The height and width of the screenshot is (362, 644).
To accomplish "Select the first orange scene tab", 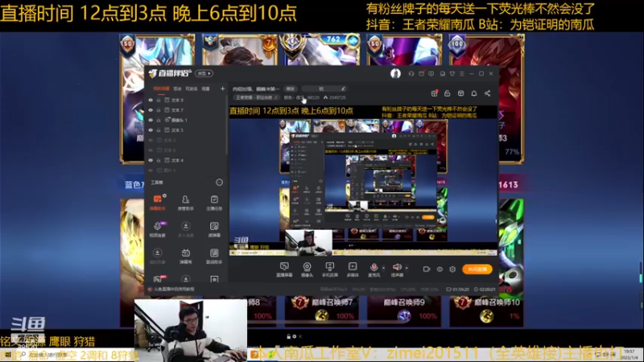I will pos(161,88).
